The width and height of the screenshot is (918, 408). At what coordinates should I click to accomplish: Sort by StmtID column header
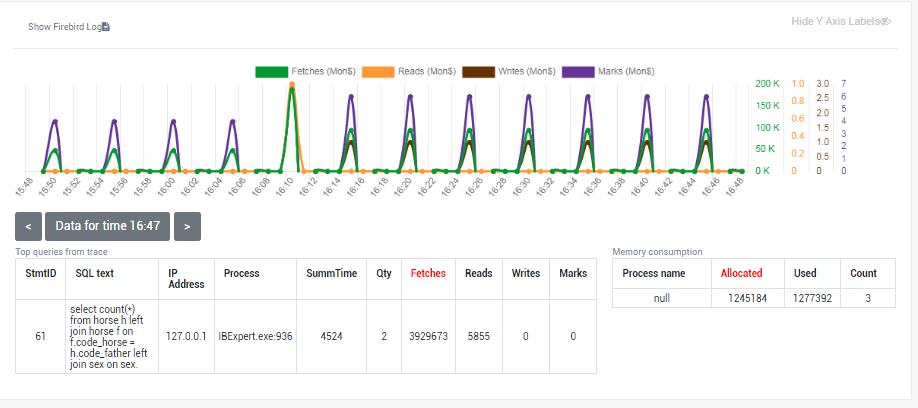tap(40, 273)
